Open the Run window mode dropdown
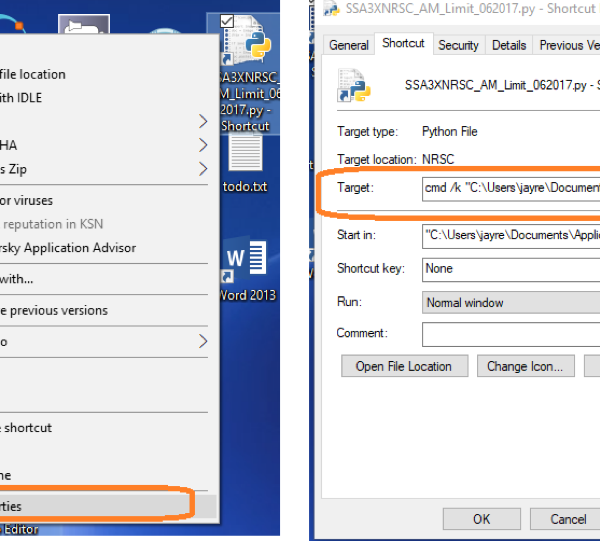Screen dimensions: 600x541 click(x=510, y=302)
